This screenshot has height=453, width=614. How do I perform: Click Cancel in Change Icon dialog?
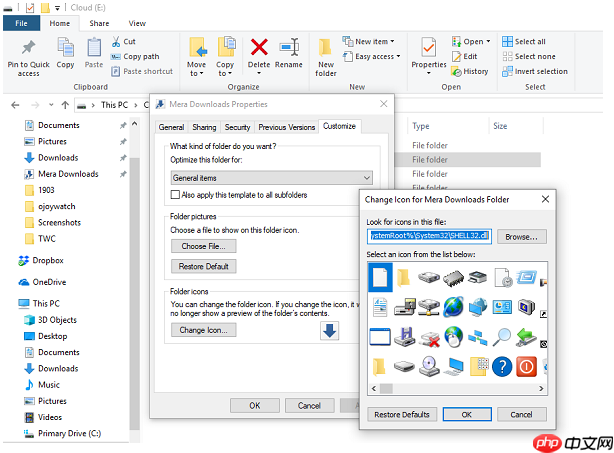coord(522,414)
